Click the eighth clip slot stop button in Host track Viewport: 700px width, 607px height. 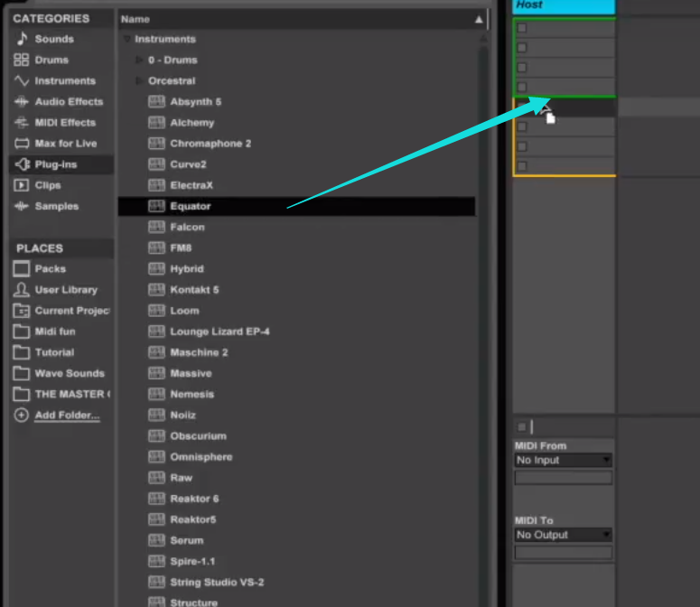point(522,166)
